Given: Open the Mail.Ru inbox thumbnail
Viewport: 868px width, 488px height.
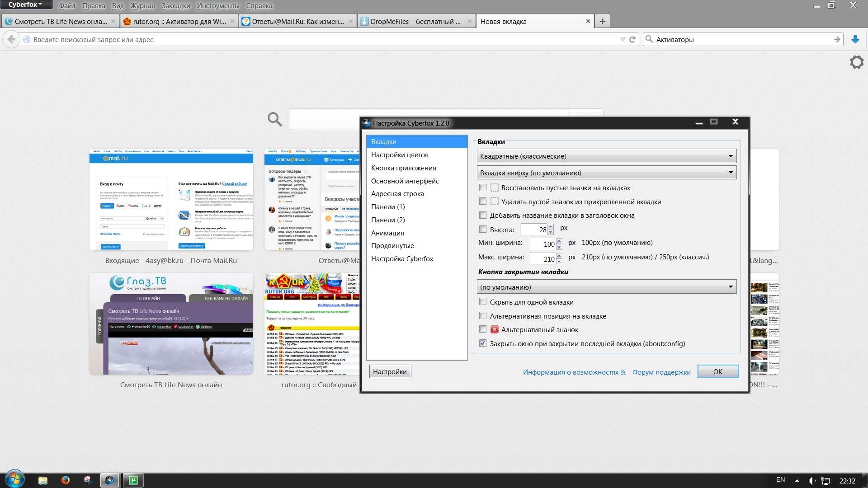Looking at the screenshot, I should click(171, 199).
